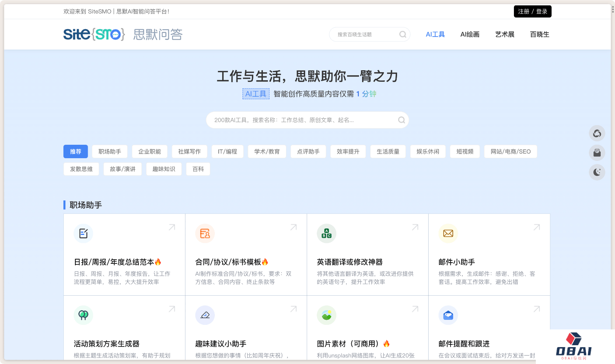Select the 活动策划方案生成器 tree icon
The width and height of the screenshot is (615, 364).
point(83,315)
